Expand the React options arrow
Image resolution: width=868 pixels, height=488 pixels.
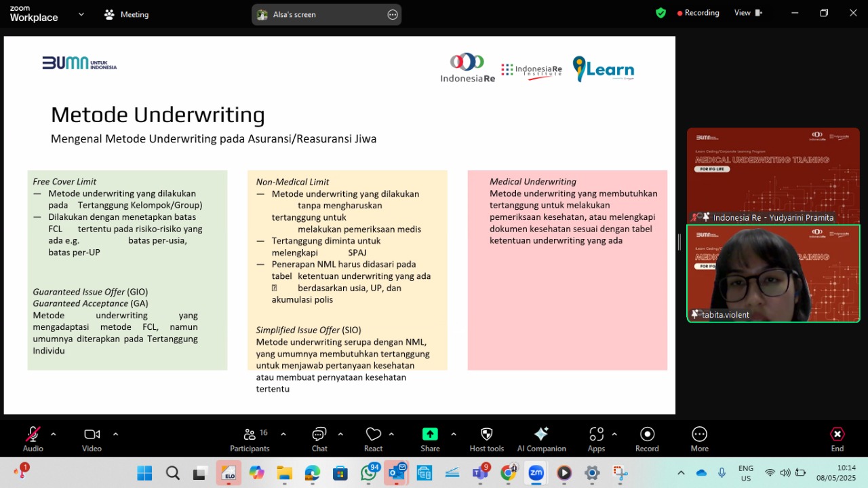391,434
